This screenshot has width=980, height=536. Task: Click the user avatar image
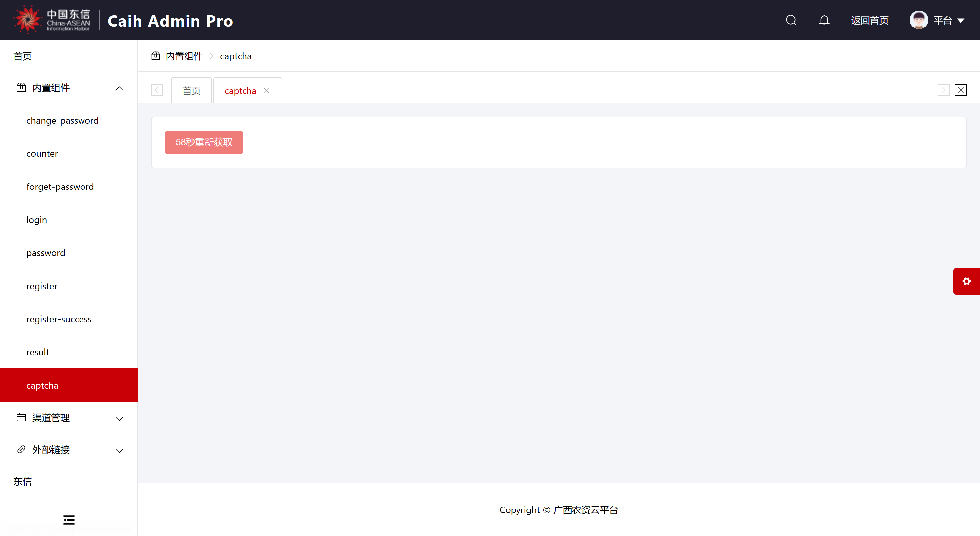[918, 20]
